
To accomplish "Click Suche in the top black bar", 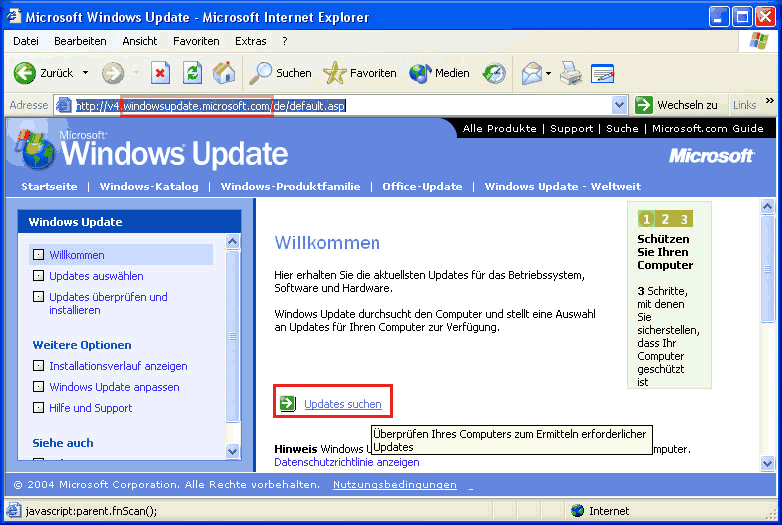I will click(x=622, y=129).
